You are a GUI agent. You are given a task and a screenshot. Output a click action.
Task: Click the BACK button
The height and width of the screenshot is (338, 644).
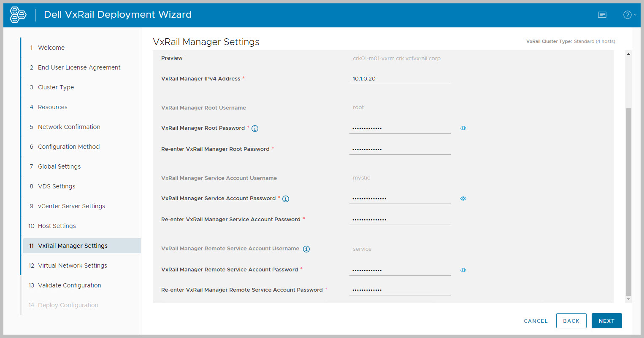point(571,321)
